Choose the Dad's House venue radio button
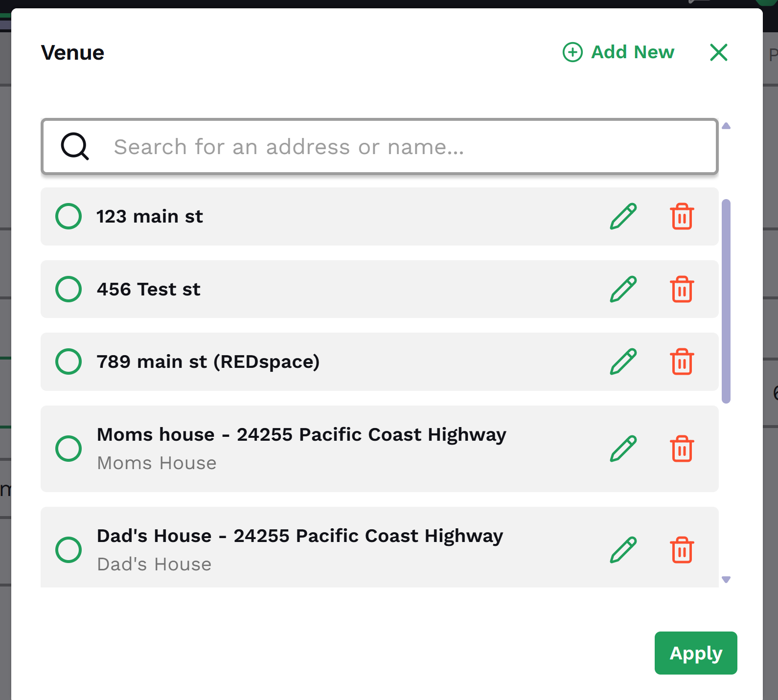Viewport: 778px width, 700px height. coord(69,550)
